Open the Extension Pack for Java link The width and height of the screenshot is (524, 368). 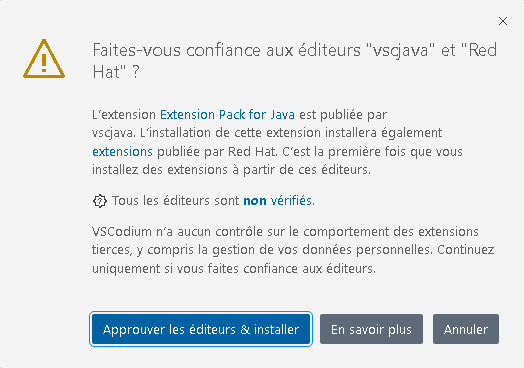(x=227, y=115)
